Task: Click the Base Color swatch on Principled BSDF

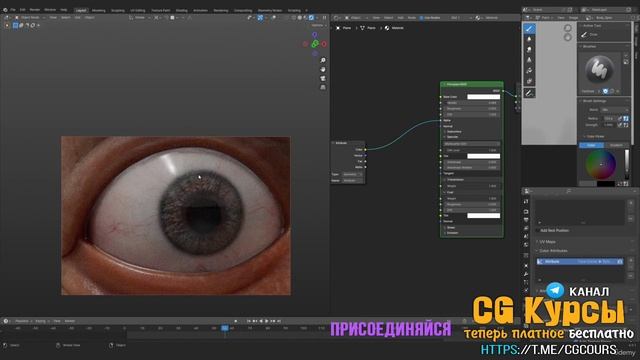Action: point(483,97)
